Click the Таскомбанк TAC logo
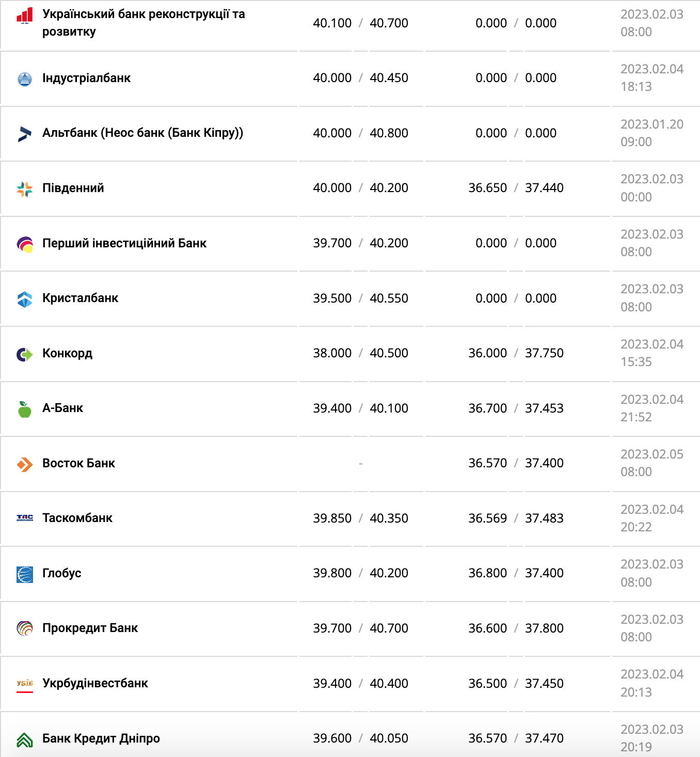700x757 pixels. pyautogui.click(x=25, y=518)
